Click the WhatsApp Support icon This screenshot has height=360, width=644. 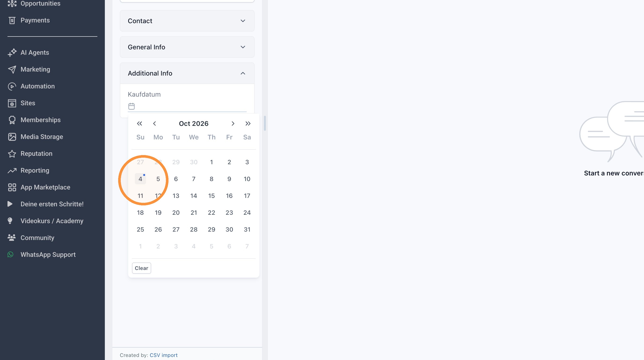tap(11, 255)
